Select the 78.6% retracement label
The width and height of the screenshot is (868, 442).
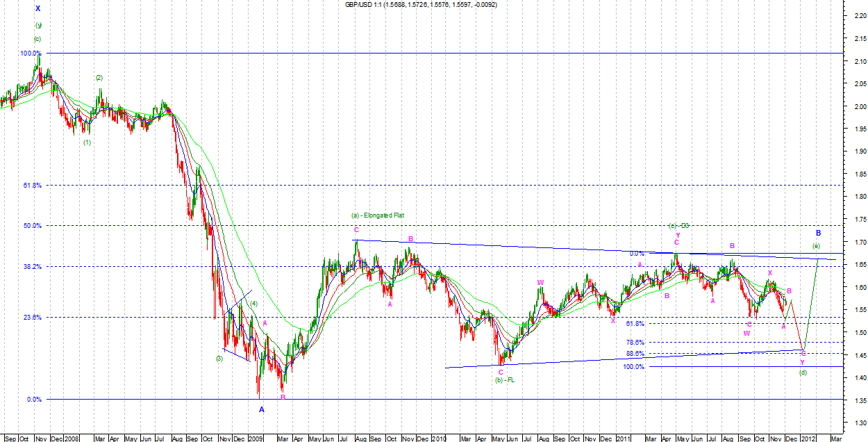click(635, 343)
